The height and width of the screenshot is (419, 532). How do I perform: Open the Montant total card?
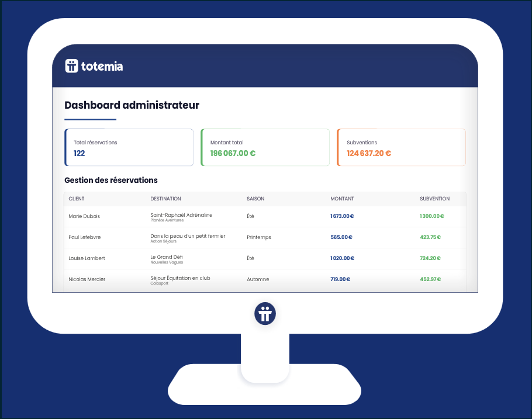[265, 147]
